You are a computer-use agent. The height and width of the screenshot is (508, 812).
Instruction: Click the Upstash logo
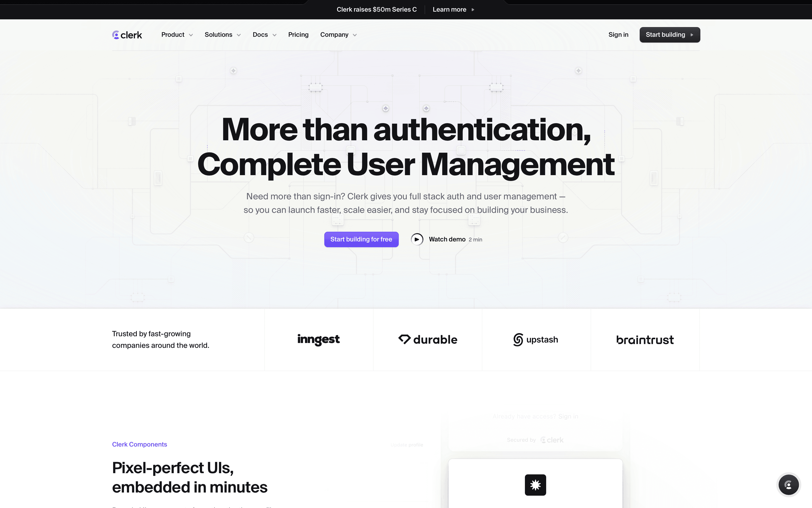click(536, 340)
